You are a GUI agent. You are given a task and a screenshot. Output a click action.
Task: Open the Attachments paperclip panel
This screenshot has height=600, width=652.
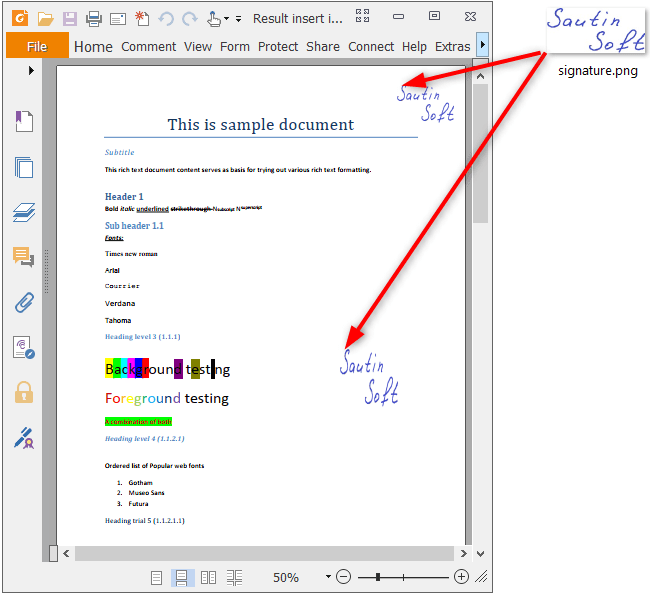[x=24, y=302]
